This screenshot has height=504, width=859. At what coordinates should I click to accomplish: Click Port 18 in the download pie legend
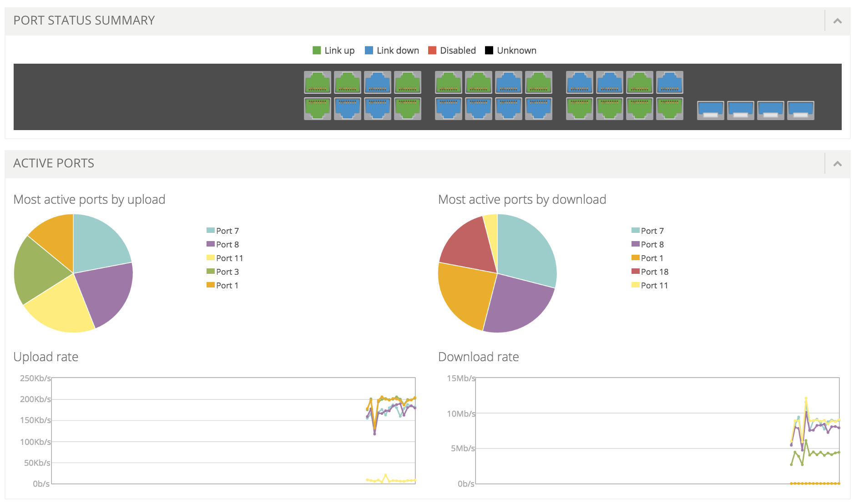(x=650, y=272)
